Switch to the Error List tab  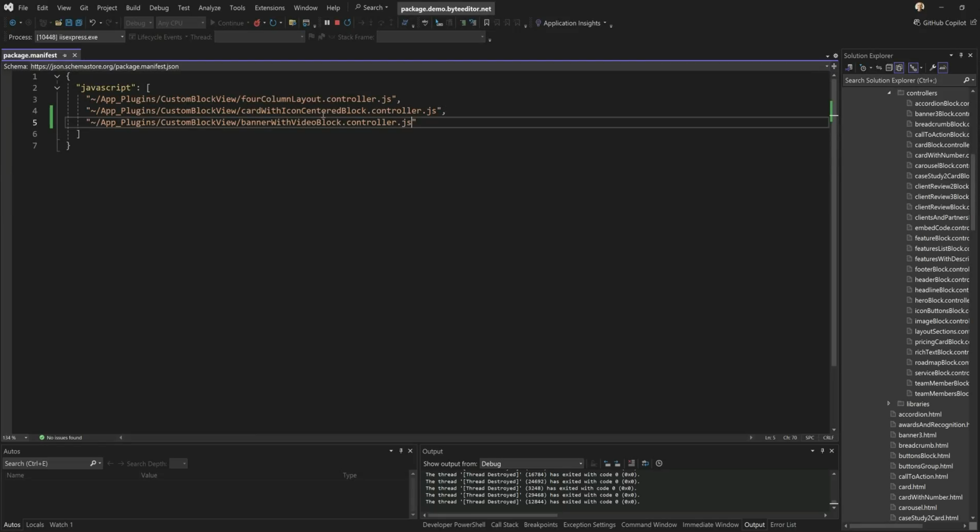click(x=782, y=524)
